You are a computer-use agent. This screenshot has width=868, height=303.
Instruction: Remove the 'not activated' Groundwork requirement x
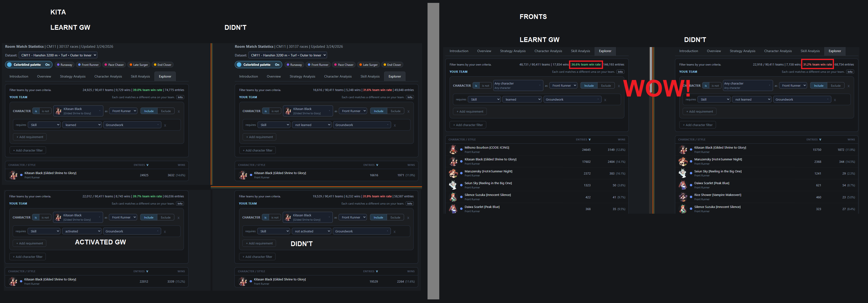click(x=395, y=231)
